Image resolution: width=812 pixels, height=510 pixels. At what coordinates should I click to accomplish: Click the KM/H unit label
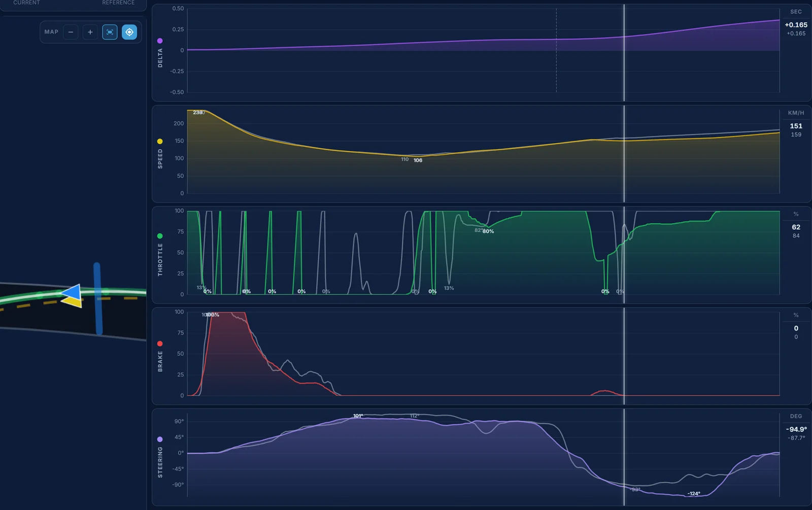796,113
